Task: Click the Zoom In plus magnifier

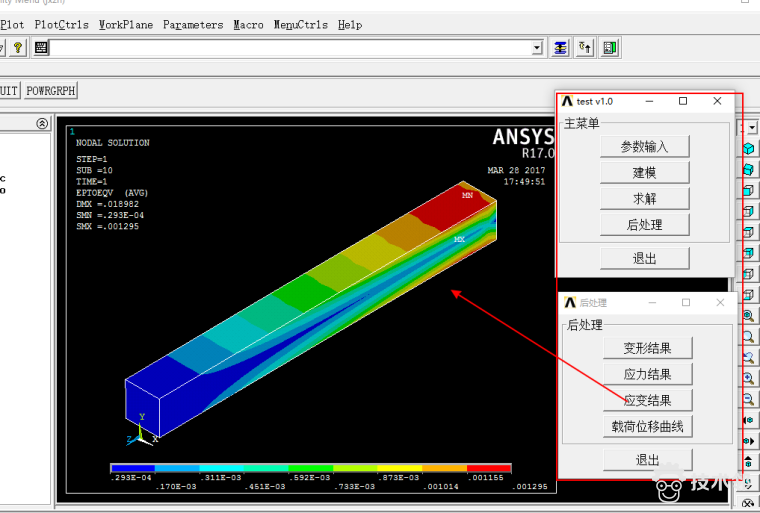Action: pyautogui.click(x=748, y=378)
